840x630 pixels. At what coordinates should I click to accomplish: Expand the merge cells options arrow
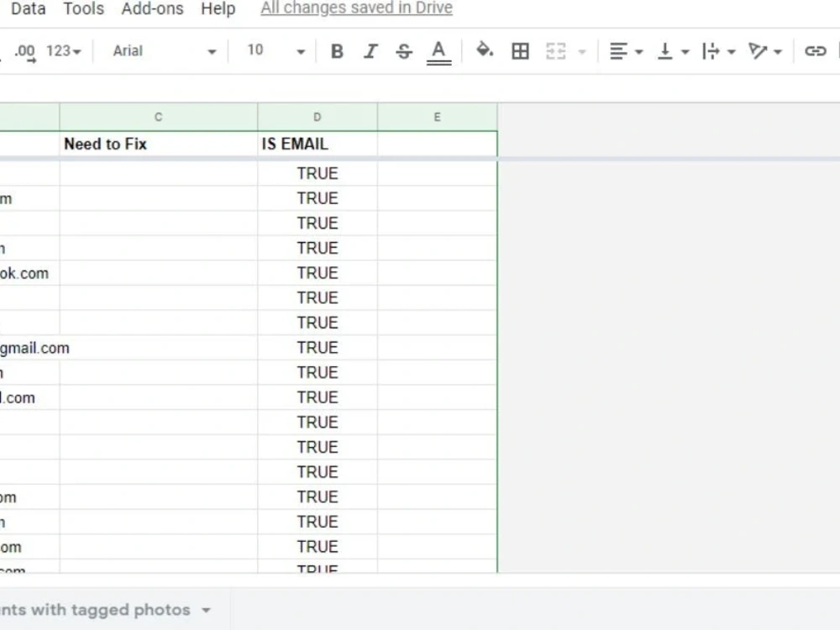click(x=582, y=52)
